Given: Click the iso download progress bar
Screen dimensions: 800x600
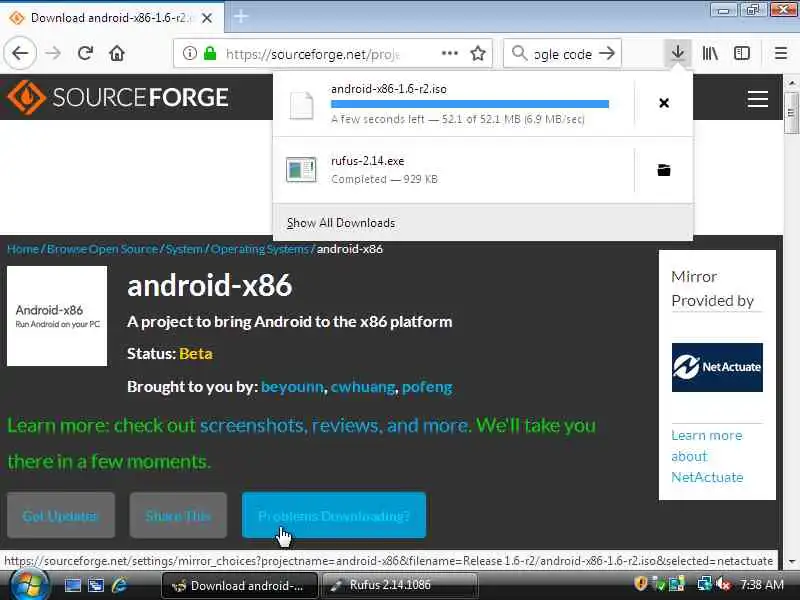Looking at the screenshot, I should [x=470, y=104].
